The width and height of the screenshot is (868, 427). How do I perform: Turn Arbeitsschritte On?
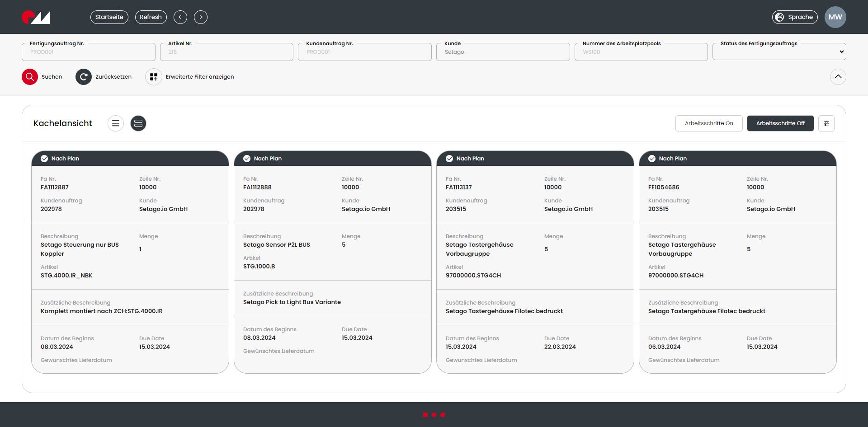pyautogui.click(x=709, y=123)
